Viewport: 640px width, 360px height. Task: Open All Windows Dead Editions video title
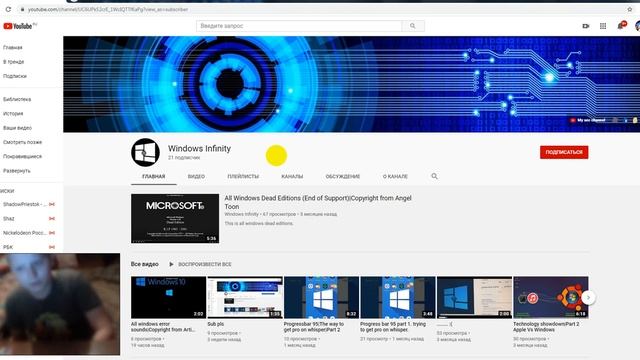pyautogui.click(x=318, y=202)
